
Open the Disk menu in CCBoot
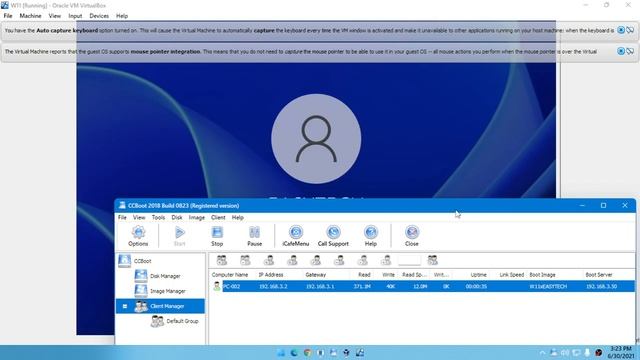tap(177, 218)
